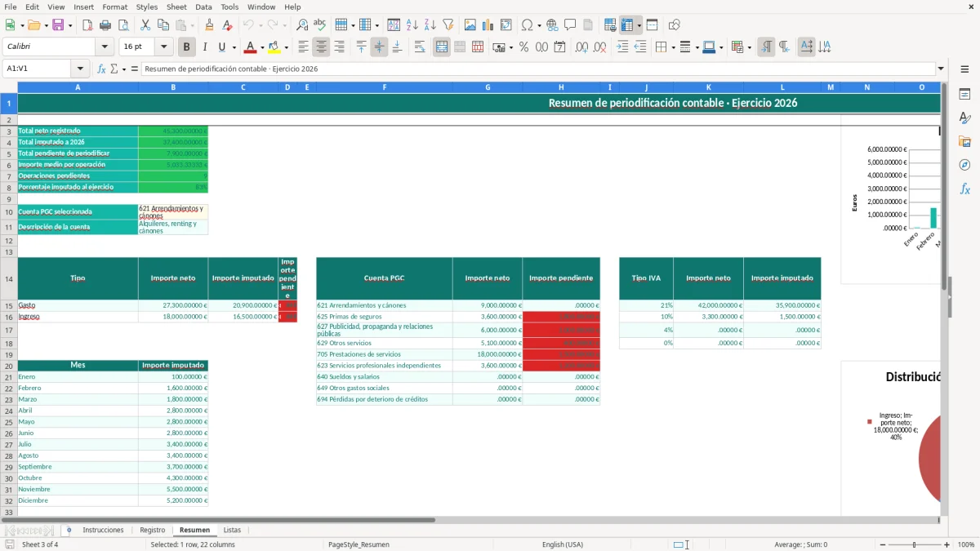The width and height of the screenshot is (980, 551).
Task: Toggle Align Left
Action: pos(303,47)
